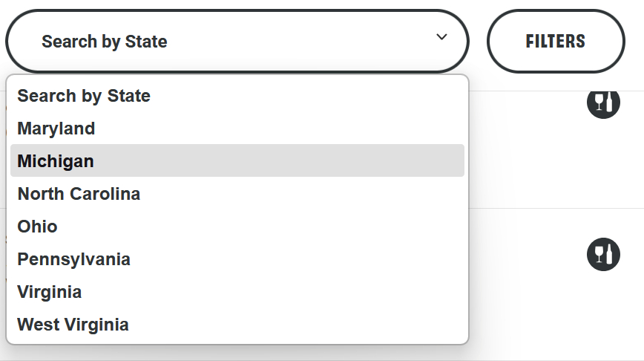Select Virginia from the list
The width and height of the screenshot is (644, 361).
click(49, 292)
